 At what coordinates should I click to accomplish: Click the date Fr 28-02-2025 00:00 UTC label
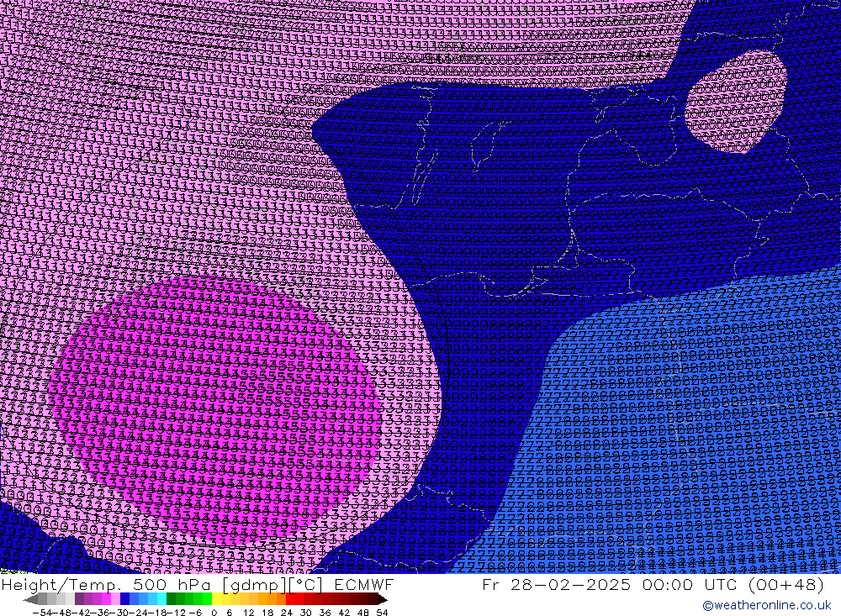(x=608, y=584)
